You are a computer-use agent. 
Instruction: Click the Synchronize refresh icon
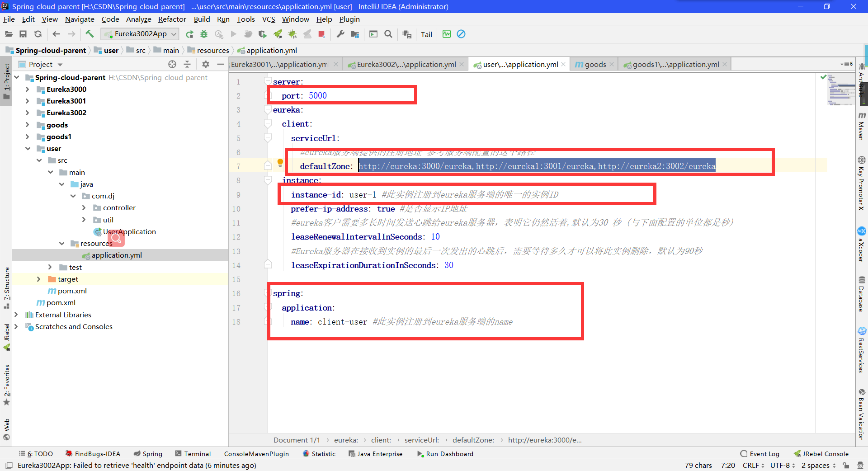coord(38,34)
